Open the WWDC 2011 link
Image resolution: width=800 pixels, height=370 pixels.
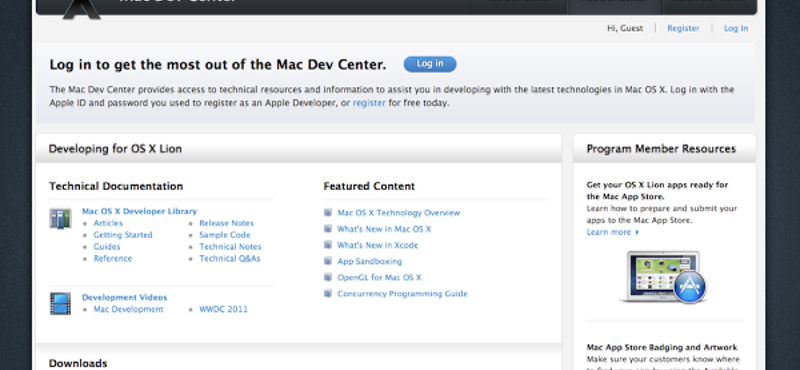[x=223, y=309]
